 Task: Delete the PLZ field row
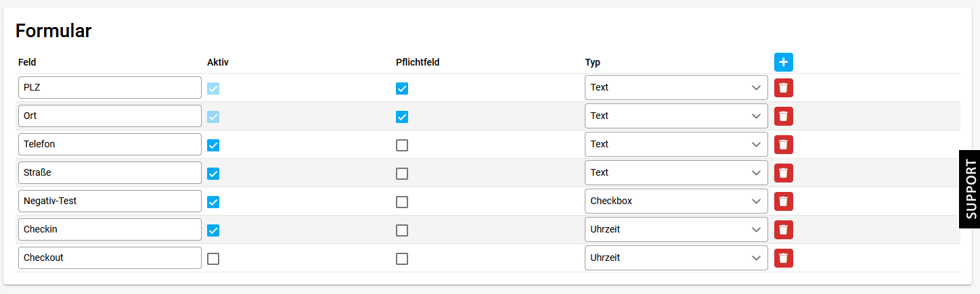coord(784,88)
